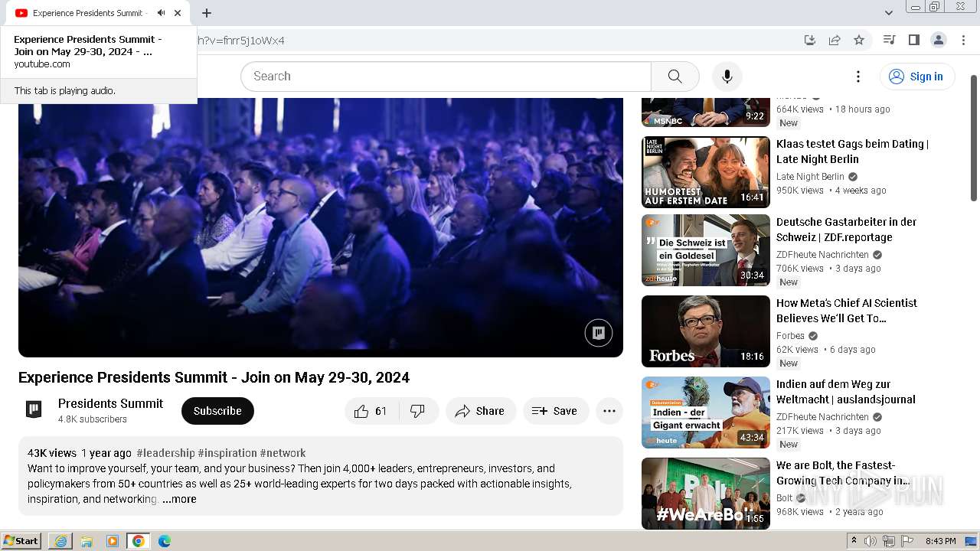Click the video player area
Screen dimensions: 980x551
click(321, 227)
